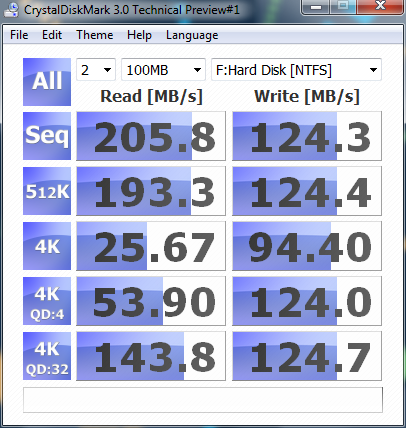Open the Language menu
Screen dimensions: 406x428
tap(192, 35)
